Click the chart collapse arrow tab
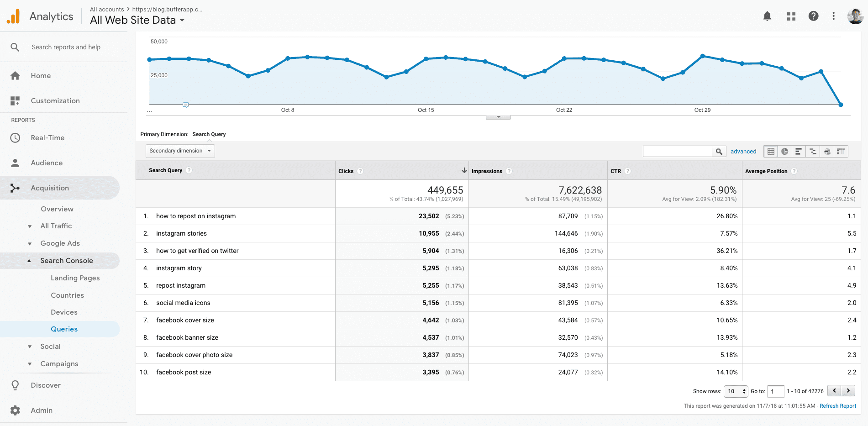The image size is (868, 426). point(498,117)
